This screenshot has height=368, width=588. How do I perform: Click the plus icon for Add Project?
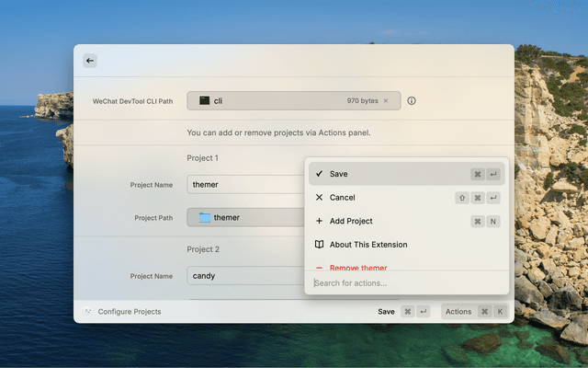319,221
